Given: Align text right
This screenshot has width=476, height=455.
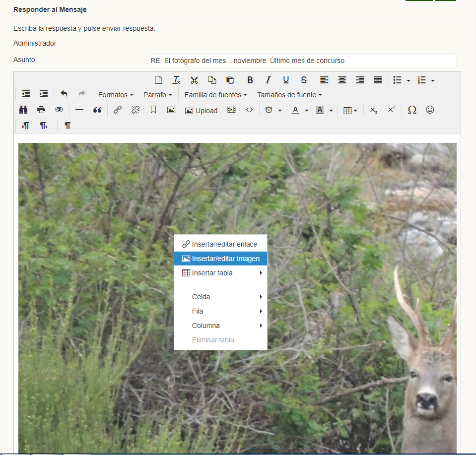Looking at the screenshot, I should (360, 80).
